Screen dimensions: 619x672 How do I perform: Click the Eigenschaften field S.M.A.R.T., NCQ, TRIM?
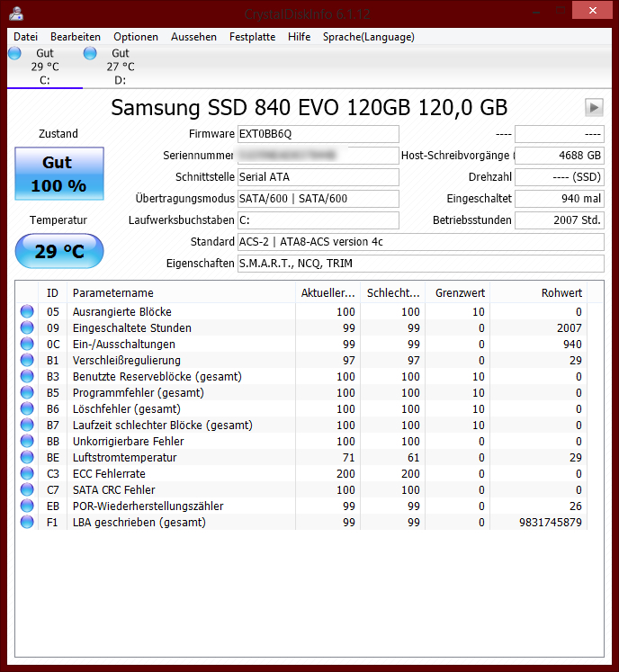tap(421, 264)
